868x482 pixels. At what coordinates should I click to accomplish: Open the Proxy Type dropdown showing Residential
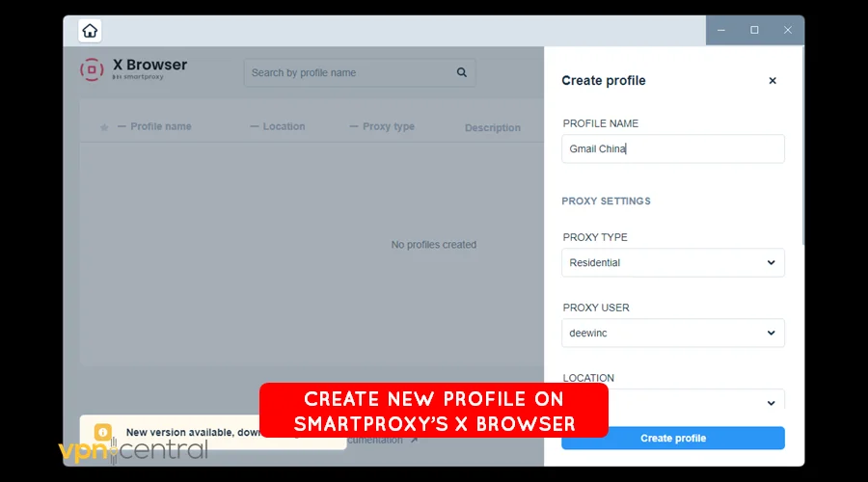click(672, 263)
